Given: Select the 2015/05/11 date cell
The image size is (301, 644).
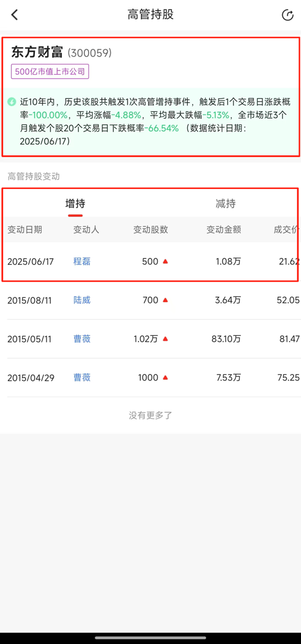Looking at the screenshot, I should pos(28,339).
